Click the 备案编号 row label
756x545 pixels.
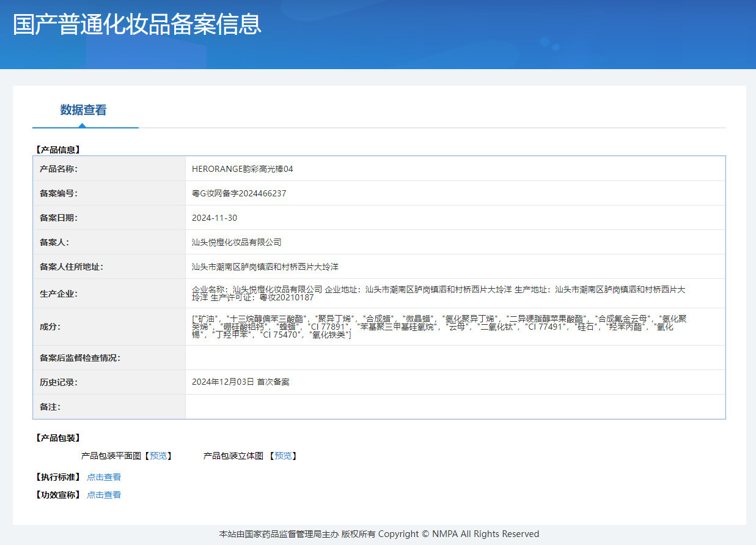point(59,193)
